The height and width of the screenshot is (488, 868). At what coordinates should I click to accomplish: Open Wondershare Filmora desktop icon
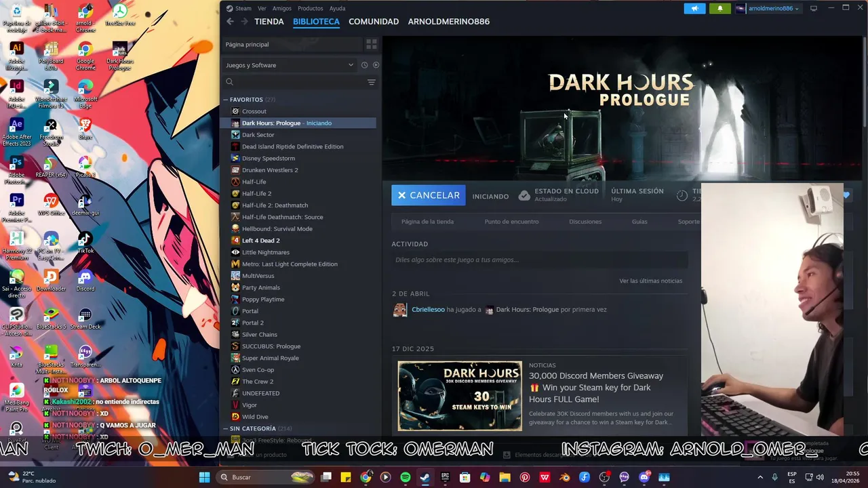tap(51, 94)
